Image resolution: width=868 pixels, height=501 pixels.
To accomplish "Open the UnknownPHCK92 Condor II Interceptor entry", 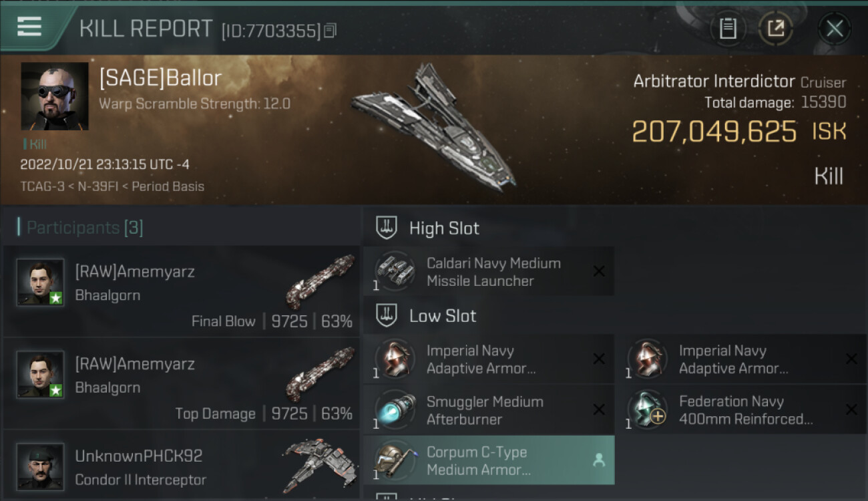I will tap(182, 466).
